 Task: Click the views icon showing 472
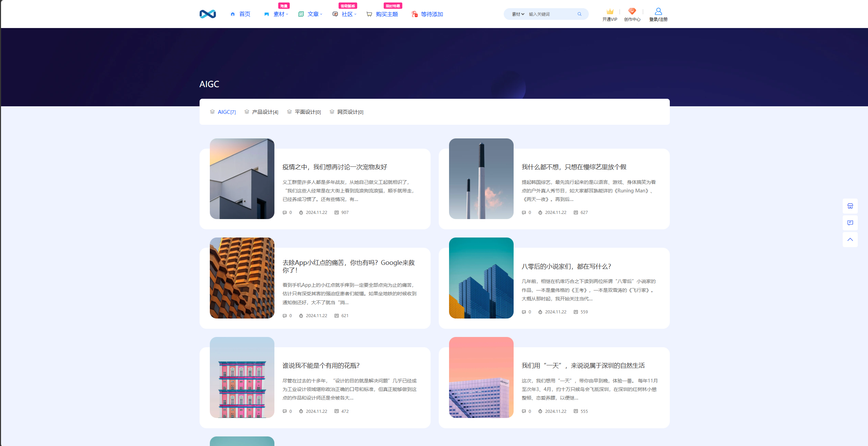coord(337,411)
